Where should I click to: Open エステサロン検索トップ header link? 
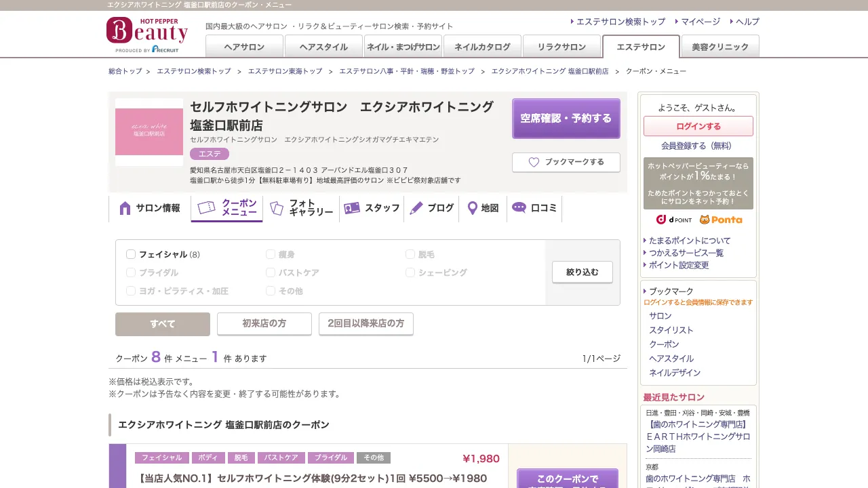(620, 22)
